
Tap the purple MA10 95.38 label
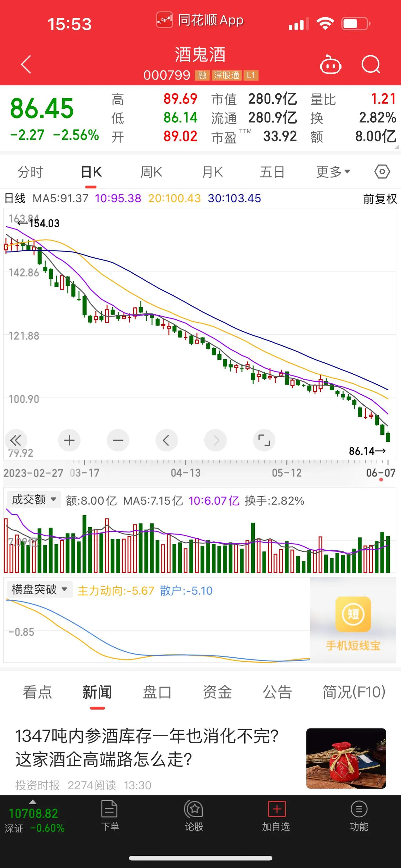(118, 198)
